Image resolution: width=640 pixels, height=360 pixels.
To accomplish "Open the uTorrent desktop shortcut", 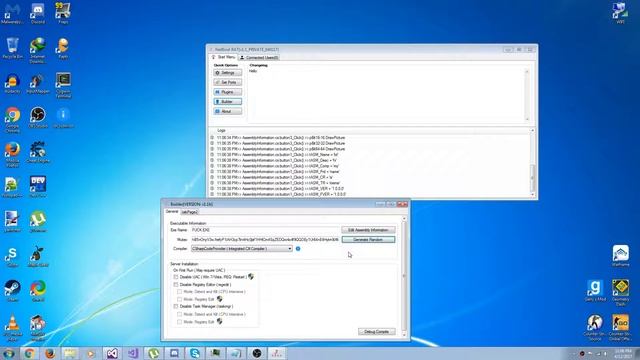I will pos(38,222).
